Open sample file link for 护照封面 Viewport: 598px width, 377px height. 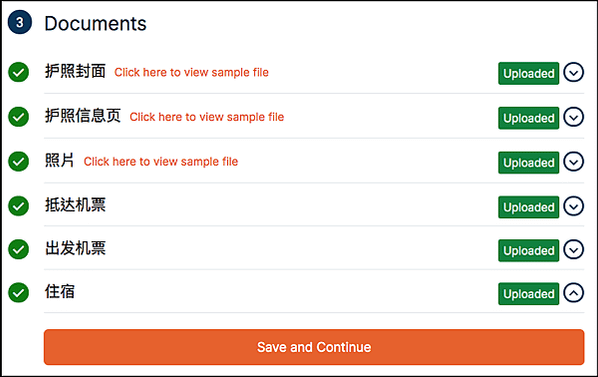click(x=191, y=72)
